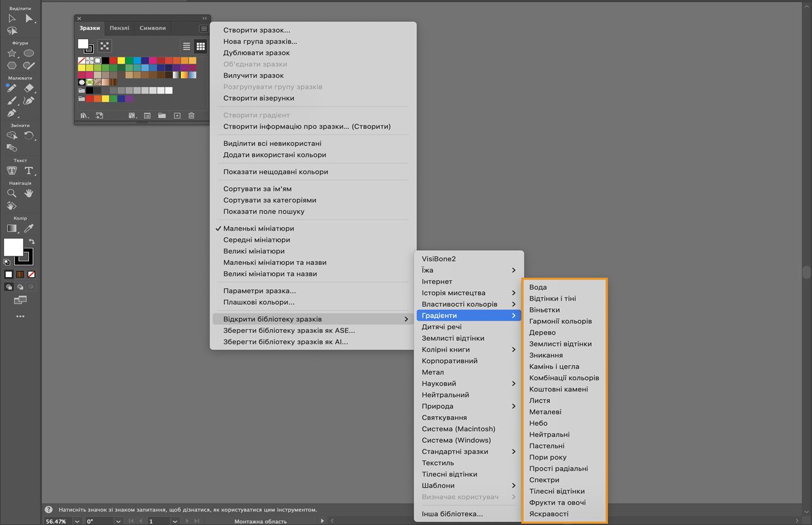812x525 pixels.
Task: Pick the None swatch in Swatches panel
Action: [82, 61]
